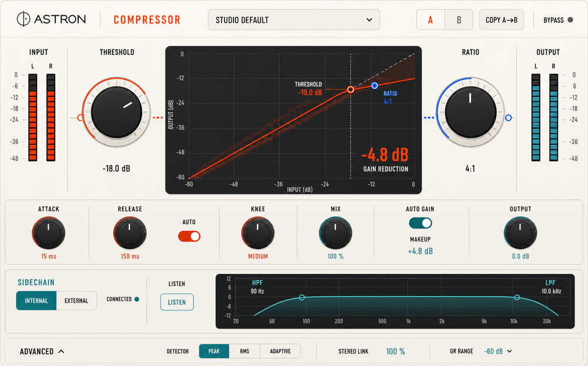
Task: Click the large Threshold knob
Action: (x=116, y=112)
